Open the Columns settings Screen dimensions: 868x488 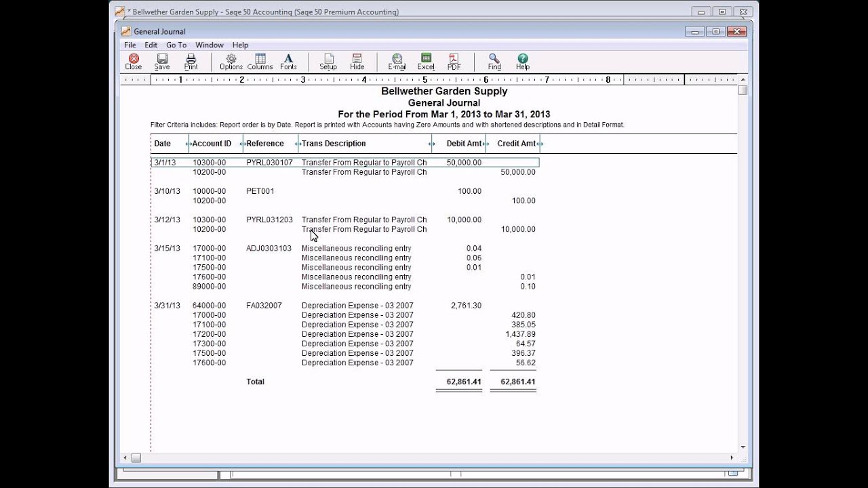pyautogui.click(x=260, y=62)
